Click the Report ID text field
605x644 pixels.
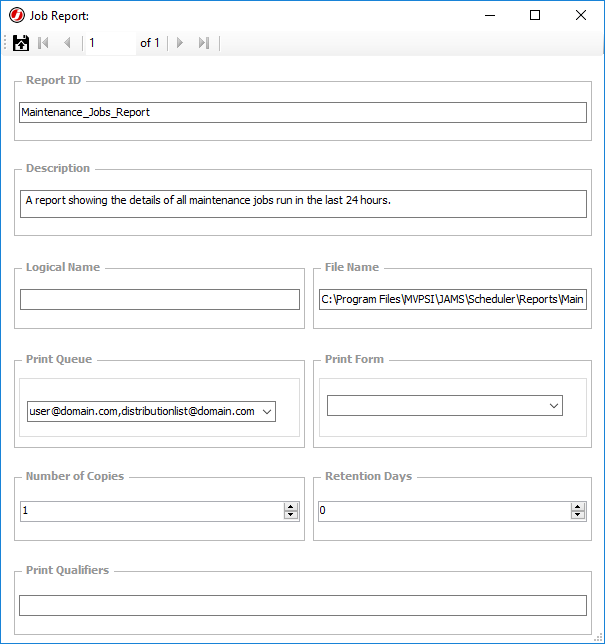(x=303, y=113)
